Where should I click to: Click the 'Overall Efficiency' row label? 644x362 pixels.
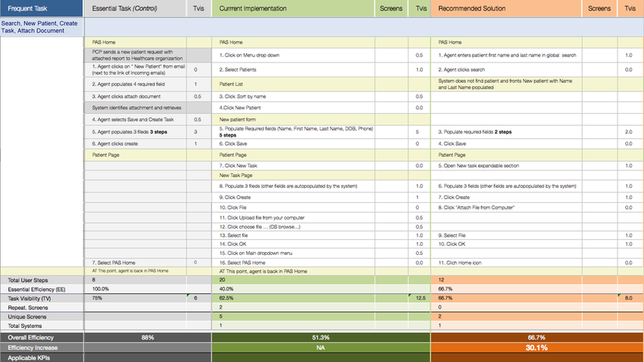coord(42,337)
